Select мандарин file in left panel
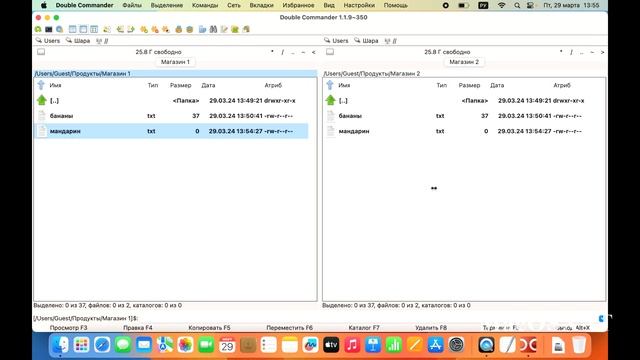Screen dimensions: 640x360 [171, 131]
